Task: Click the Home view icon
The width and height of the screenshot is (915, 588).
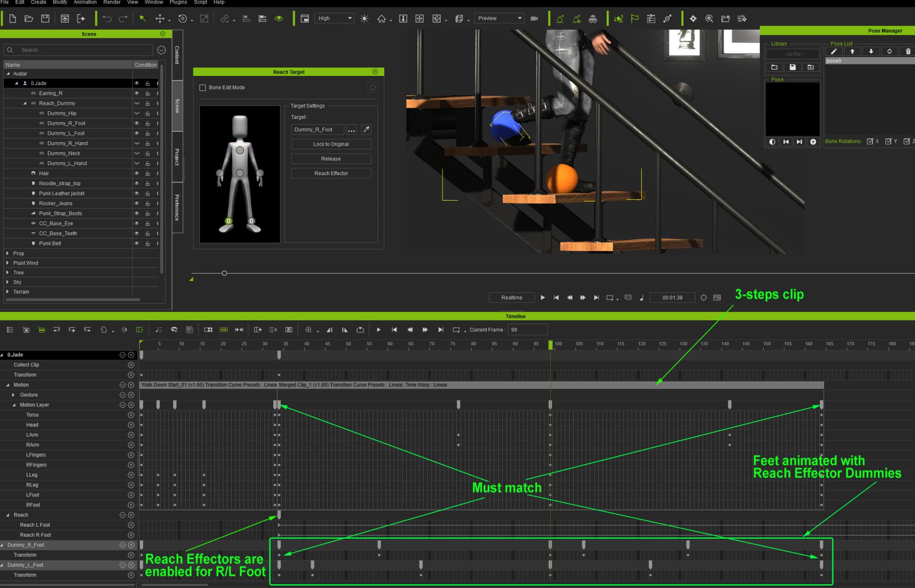Action: pos(382,19)
